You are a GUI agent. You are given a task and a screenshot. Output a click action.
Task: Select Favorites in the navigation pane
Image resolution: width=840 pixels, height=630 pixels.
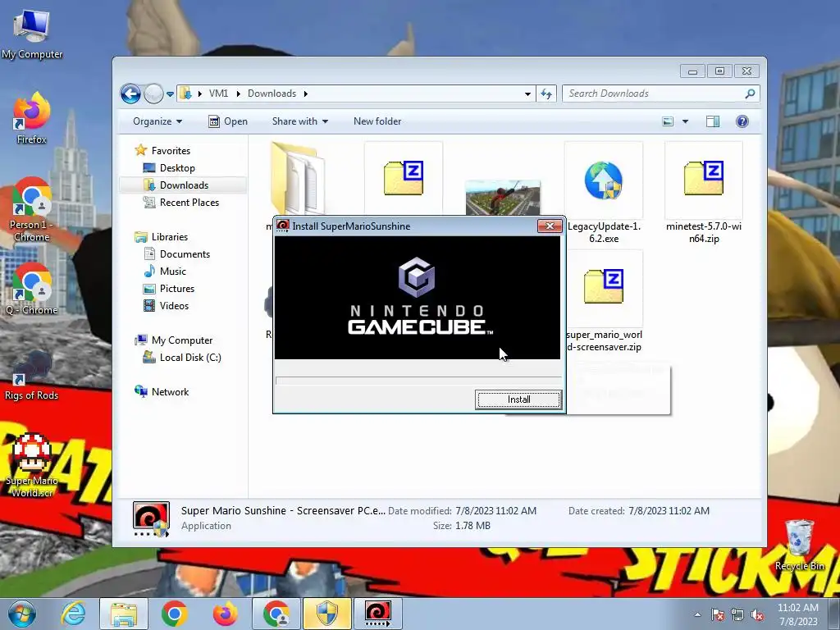pos(163,151)
